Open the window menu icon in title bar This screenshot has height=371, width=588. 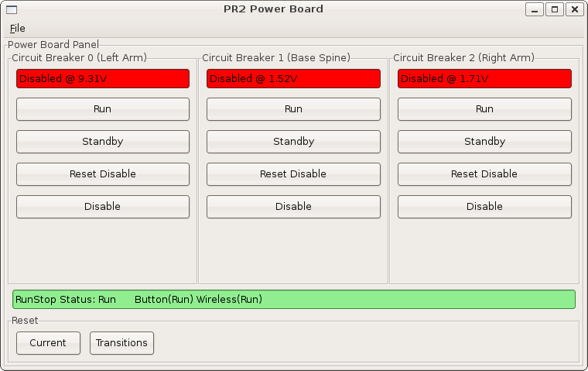(12, 9)
